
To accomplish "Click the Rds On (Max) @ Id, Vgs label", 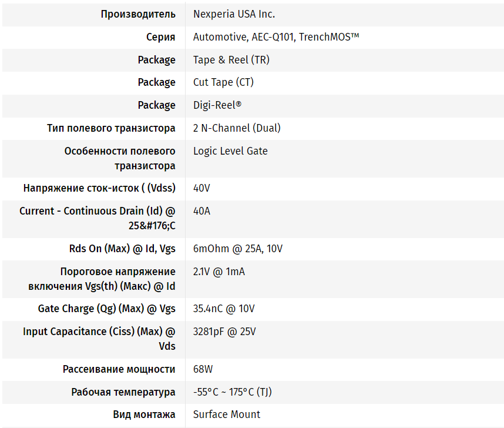I will [x=122, y=249].
